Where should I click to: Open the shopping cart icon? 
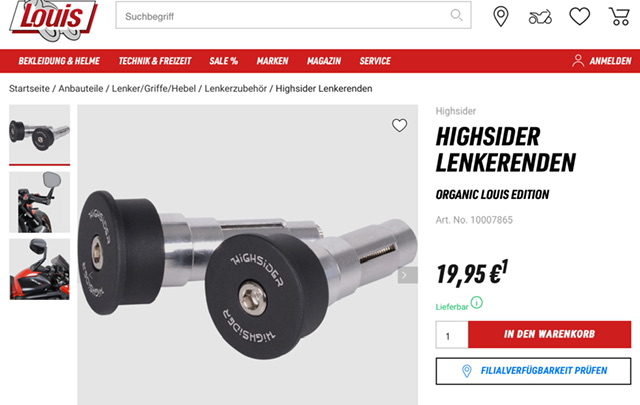pyautogui.click(x=619, y=17)
